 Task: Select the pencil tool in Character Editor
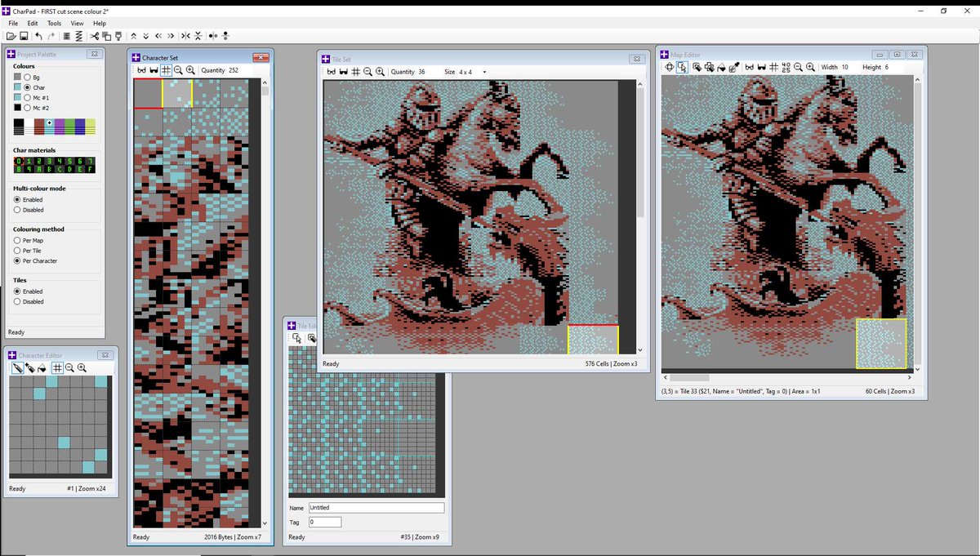pos(17,368)
